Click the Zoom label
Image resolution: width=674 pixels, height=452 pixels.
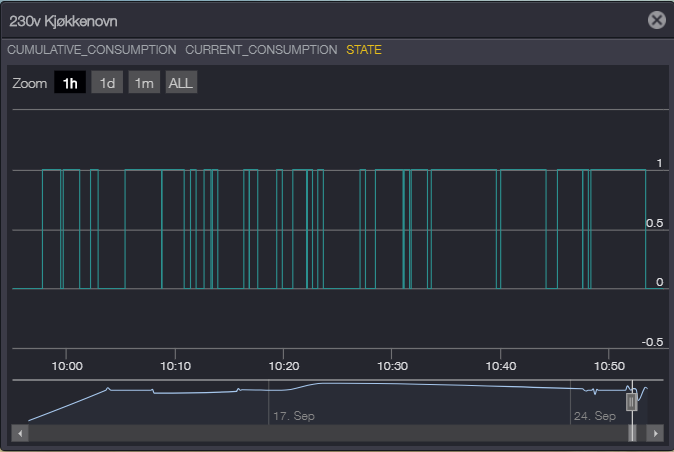click(30, 83)
